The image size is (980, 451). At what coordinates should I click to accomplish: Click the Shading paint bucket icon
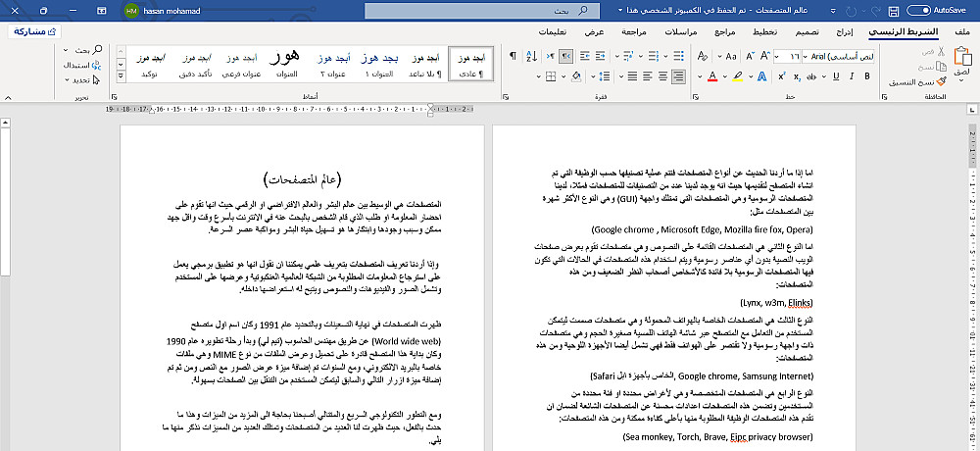pyautogui.click(x=576, y=76)
